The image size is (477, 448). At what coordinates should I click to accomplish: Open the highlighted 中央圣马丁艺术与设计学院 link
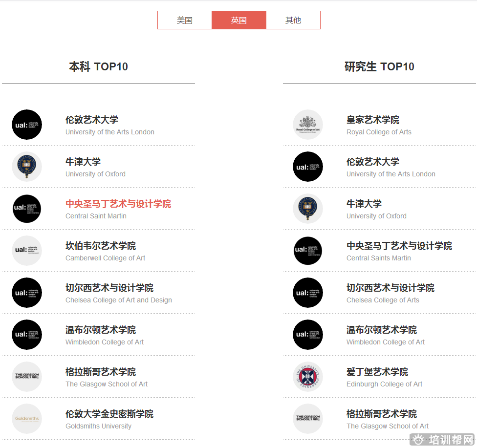pyautogui.click(x=118, y=204)
